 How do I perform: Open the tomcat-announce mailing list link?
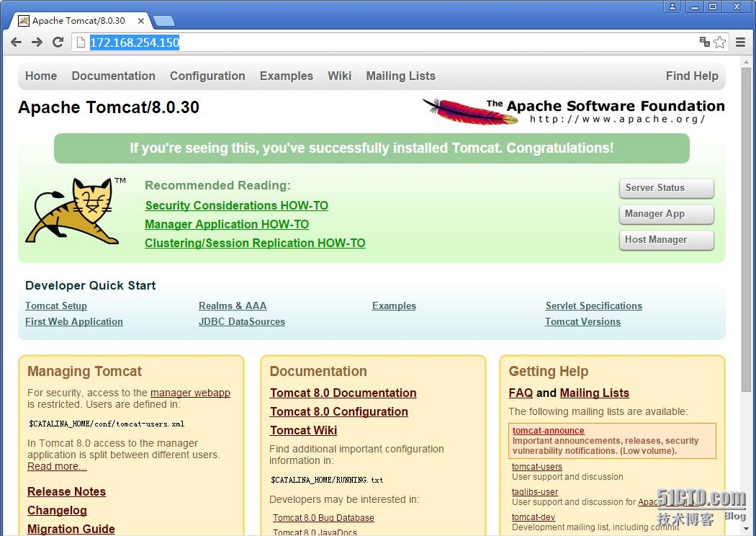click(x=548, y=431)
